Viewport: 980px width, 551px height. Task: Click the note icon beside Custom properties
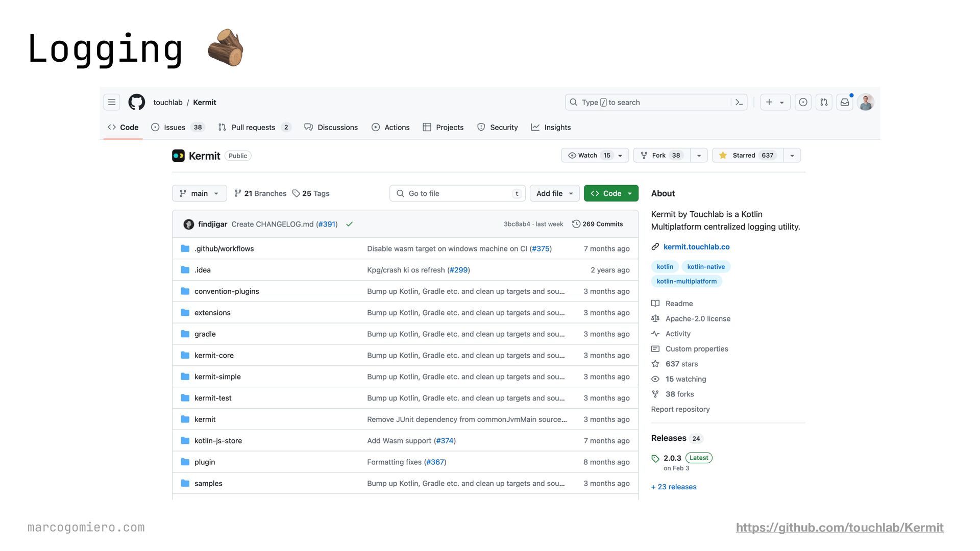pos(655,349)
